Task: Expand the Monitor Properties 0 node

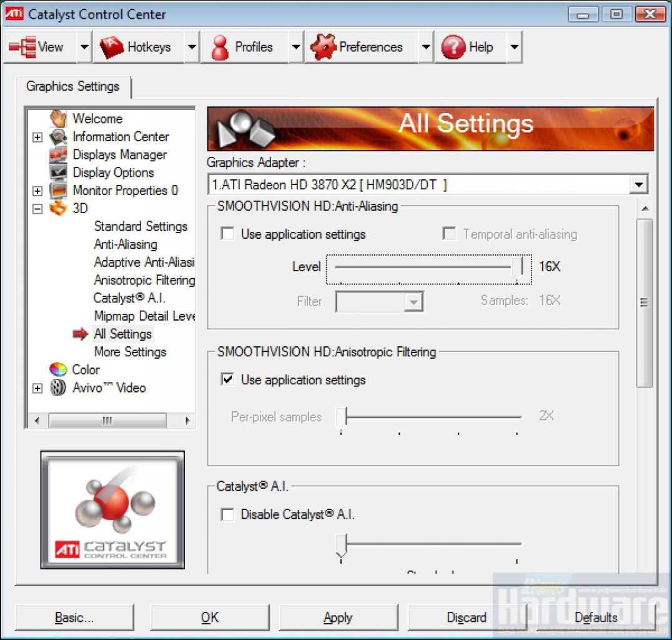Action: pos(37,191)
